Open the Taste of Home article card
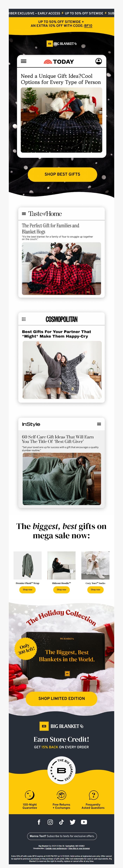123x868 pixels. tap(61, 252)
